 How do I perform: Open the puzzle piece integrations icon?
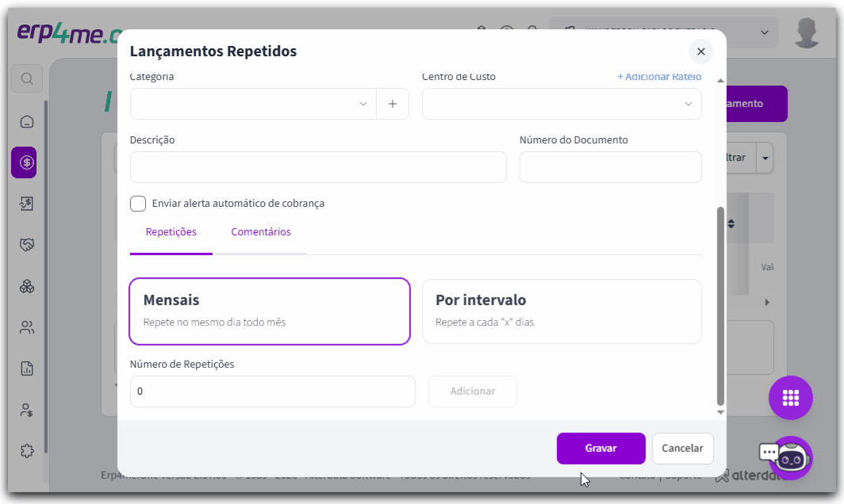[27, 451]
